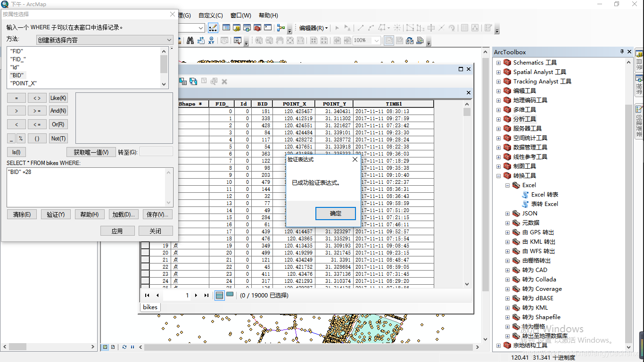Expand the Spatial Analyst 工具 toolbox
This screenshot has height=362, width=644.
[x=498, y=72]
